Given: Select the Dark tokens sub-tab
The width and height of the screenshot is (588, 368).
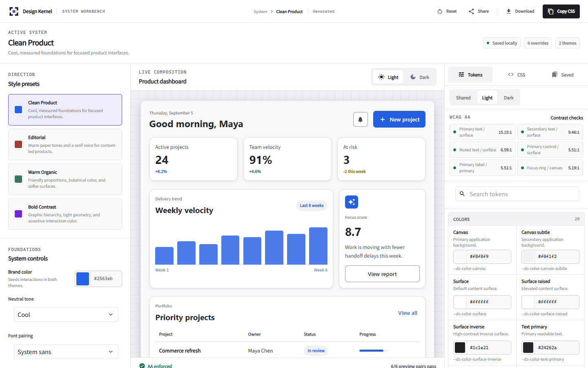Looking at the screenshot, I should pos(509,98).
